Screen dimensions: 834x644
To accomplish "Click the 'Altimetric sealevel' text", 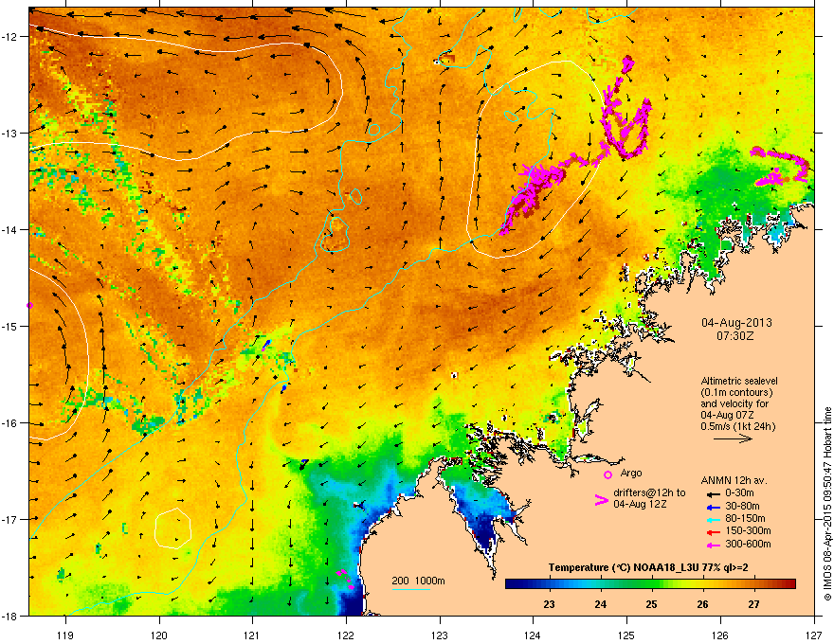I will click(x=739, y=381).
